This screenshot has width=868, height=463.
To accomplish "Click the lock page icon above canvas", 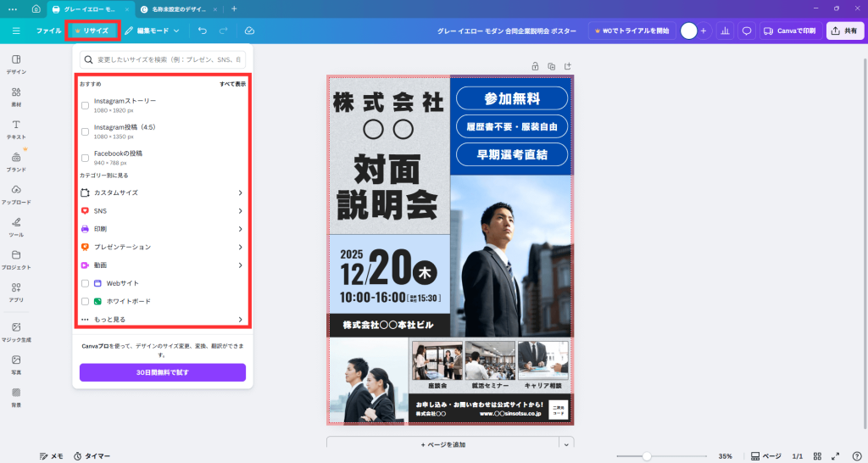I will [535, 66].
